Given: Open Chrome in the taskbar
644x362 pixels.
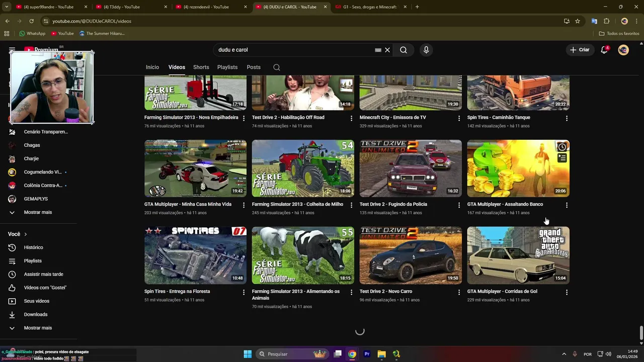Looking at the screenshot, I should (x=352, y=354).
